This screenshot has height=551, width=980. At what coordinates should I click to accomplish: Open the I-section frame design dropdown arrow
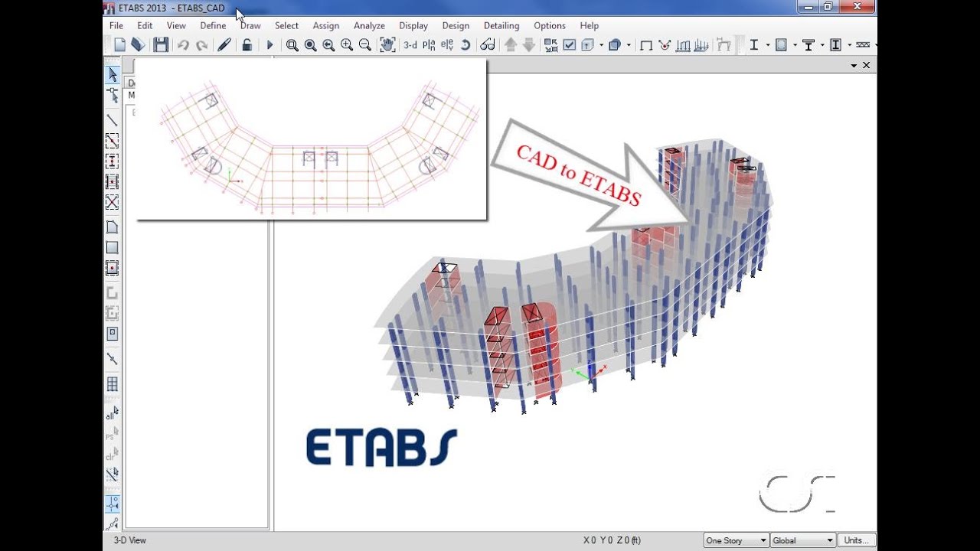768,45
